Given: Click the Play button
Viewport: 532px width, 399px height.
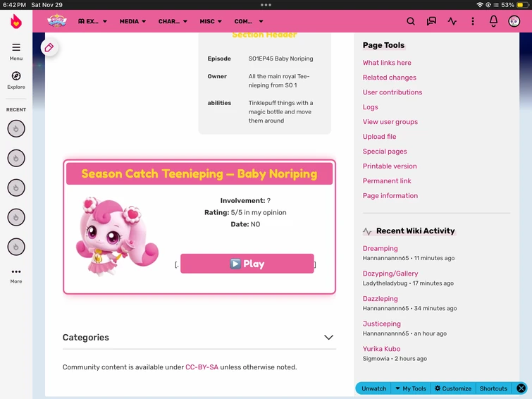Looking at the screenshot, I should pyautogui.click(x=247, y=264).
